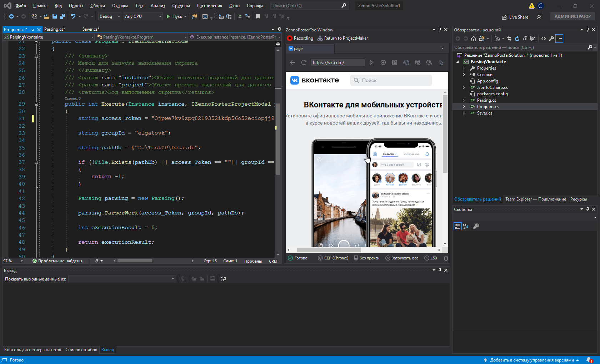Image resolution: width=600 pixels, height=364 pixels.
Task: Toggle categorized view in Properties panel
Action: [x=457, y=226]
